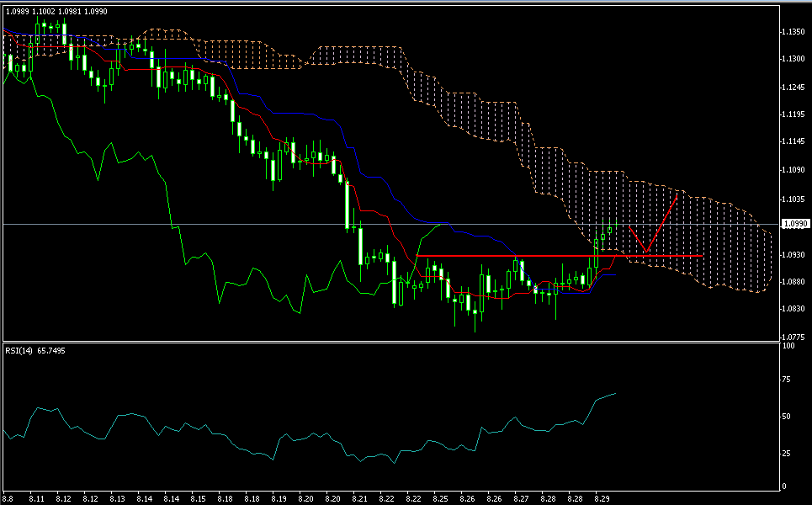Click the 8.8 date label
812x505 pixels.
click(8, 499)
